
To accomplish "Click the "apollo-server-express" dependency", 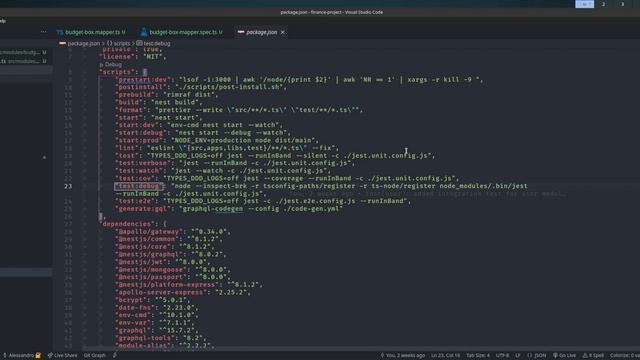I will [x=161, y=292].
